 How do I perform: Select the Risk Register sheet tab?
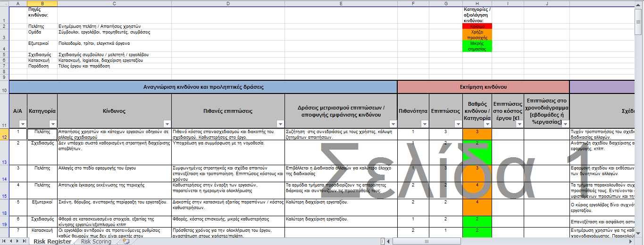click(52, 242)
